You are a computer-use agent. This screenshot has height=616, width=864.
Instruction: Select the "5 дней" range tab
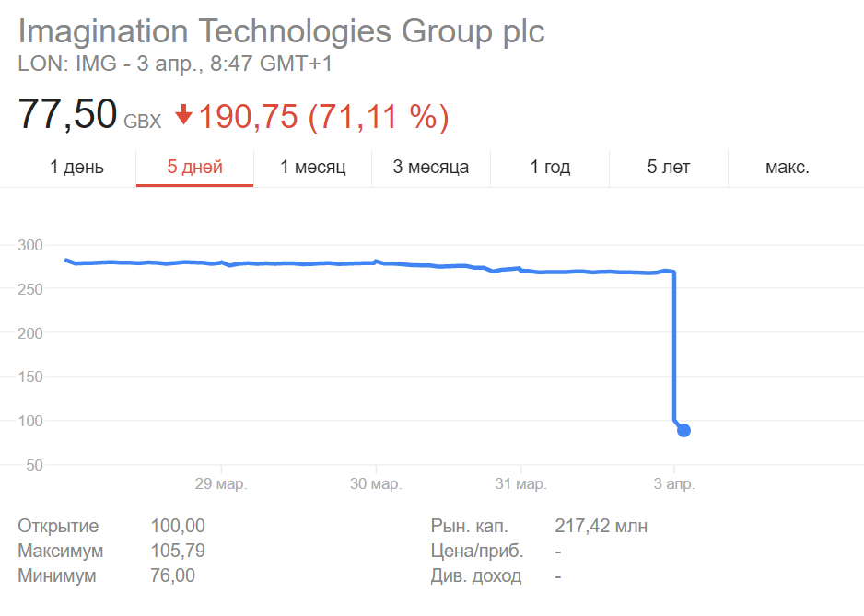[x=194, y=167]
